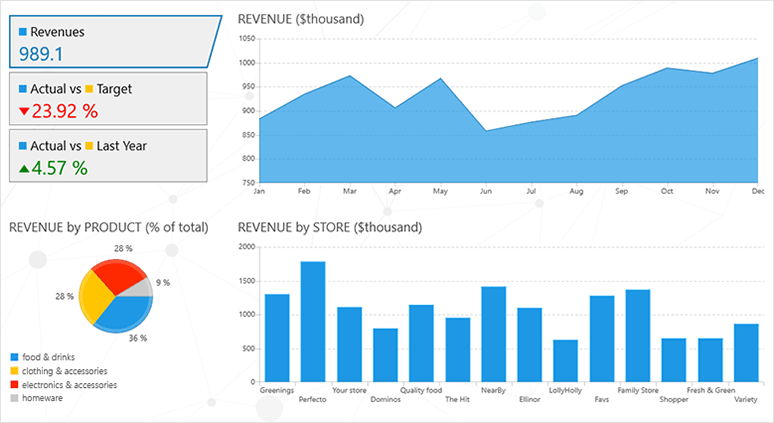
Task: Click the Your store bar
Action: click(349, 345)
